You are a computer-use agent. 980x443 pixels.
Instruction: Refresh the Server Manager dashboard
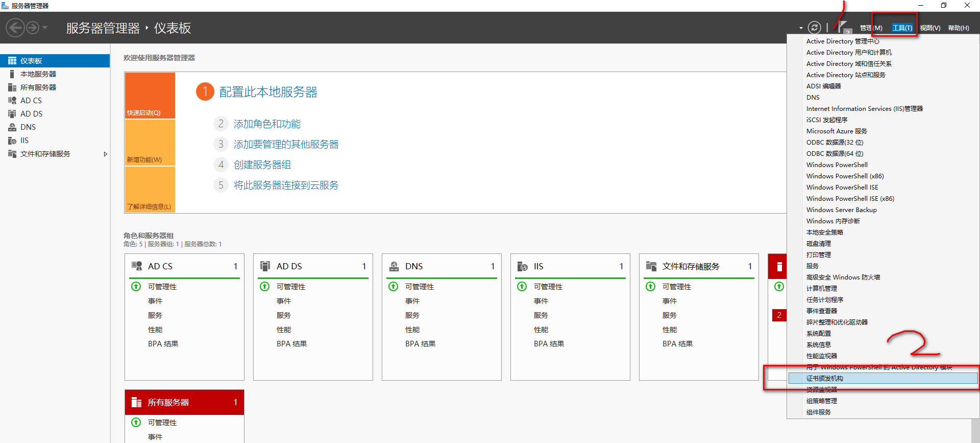[815, 28]
